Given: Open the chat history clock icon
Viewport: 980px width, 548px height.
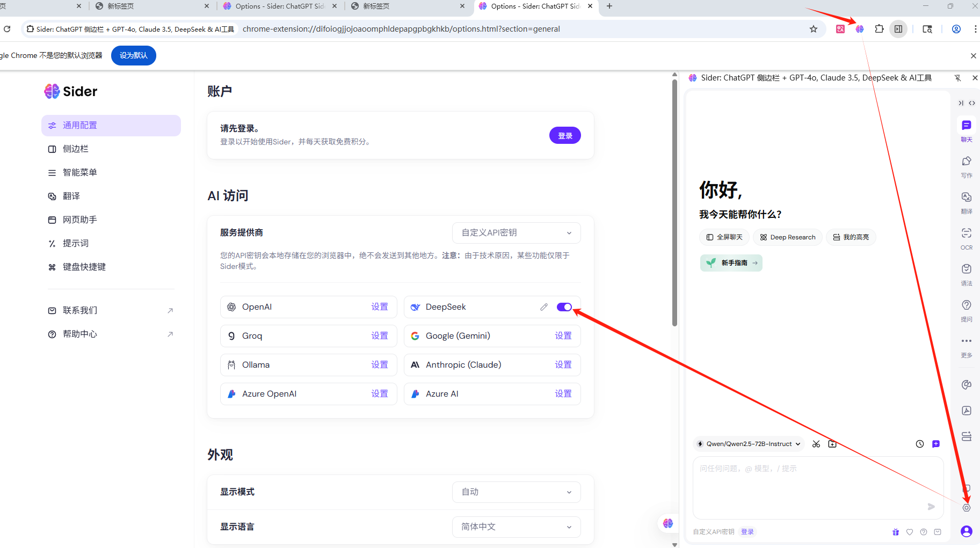Looking at the screenshot, I should [x=920, y=444].
